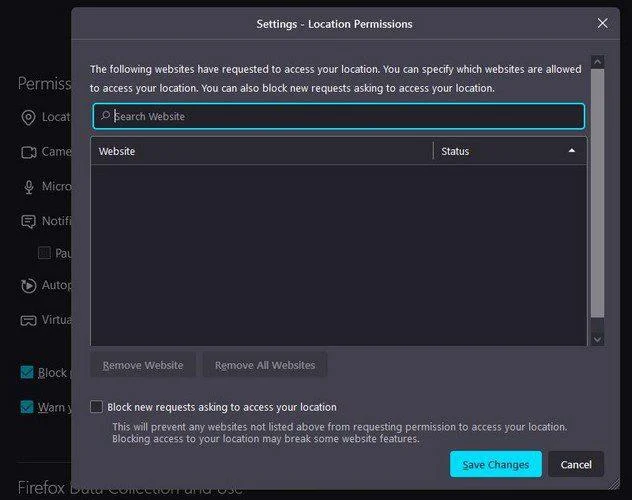Click the dialog scrollbar down arrow
This screenshot has width=632, height=500.
pyautogui.click(x=597, y=340)
